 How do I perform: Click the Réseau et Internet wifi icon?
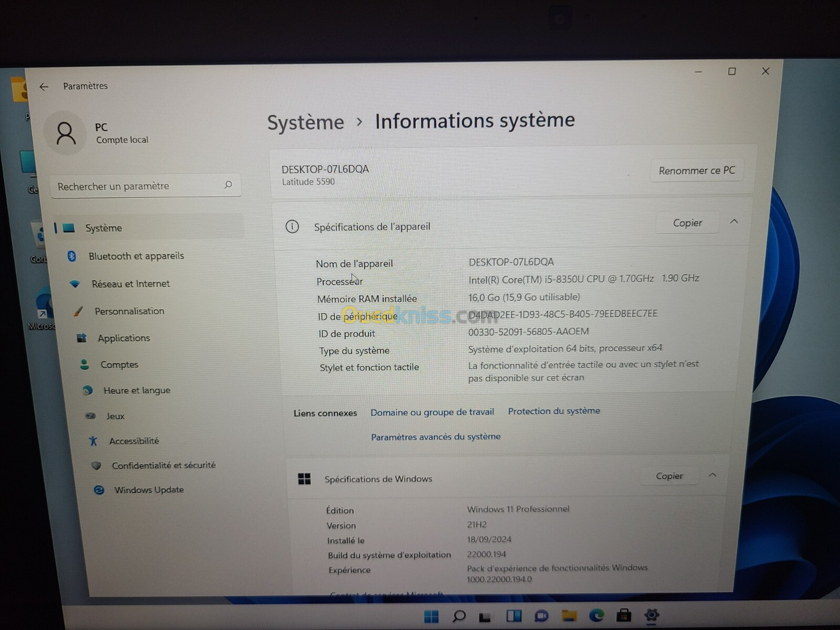[75, 284]
